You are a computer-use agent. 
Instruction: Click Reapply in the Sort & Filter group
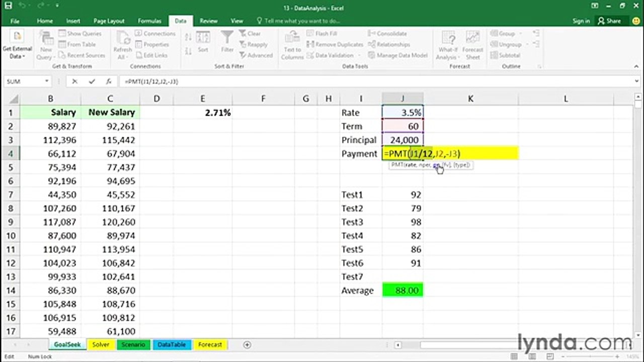coord(253,44)
